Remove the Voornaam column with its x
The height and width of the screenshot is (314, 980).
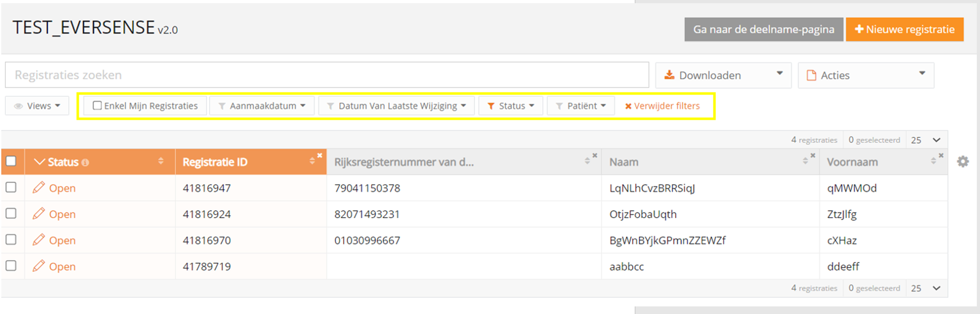(x=941, y=156)
